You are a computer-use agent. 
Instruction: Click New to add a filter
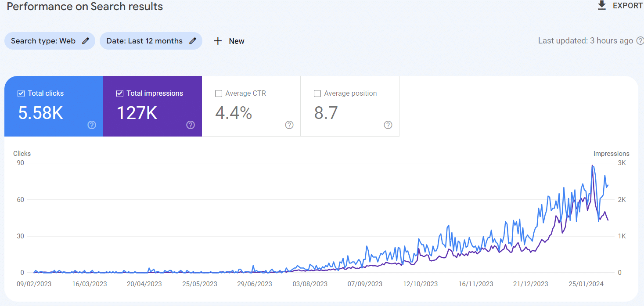(236, 41)
